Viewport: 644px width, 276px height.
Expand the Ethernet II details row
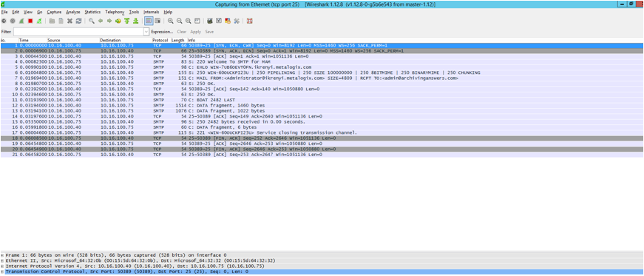tap(2, 260)
